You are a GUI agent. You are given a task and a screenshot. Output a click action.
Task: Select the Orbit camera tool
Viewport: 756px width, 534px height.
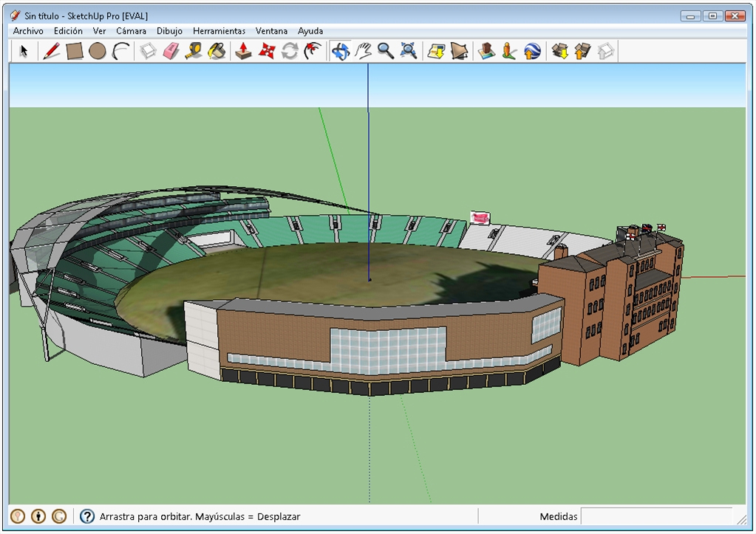point(340,51)
